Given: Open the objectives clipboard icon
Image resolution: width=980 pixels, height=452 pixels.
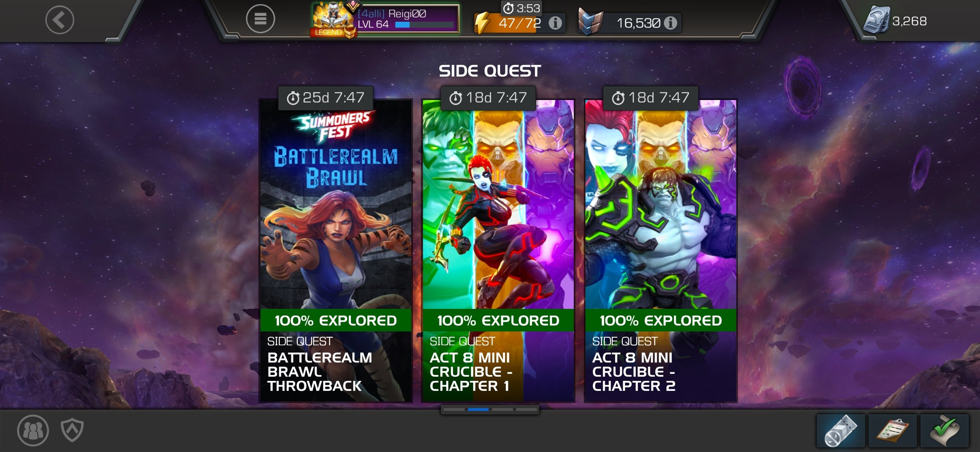Looking at the screenshot, I should click(892, 431).
